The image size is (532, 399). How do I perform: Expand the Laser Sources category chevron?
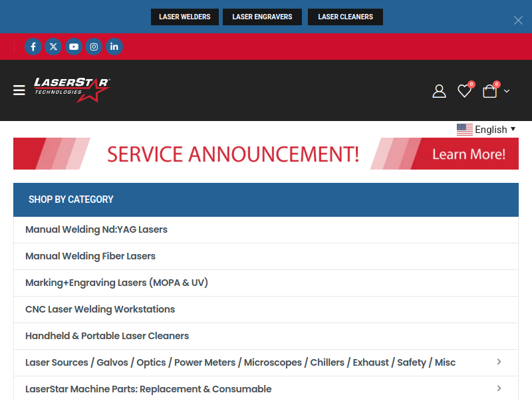499,362
